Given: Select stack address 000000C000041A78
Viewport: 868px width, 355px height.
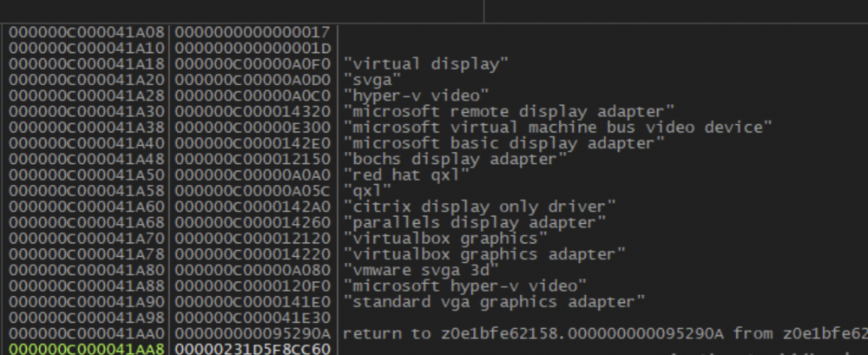Looking at the screenshot, I should coord(86,255).
